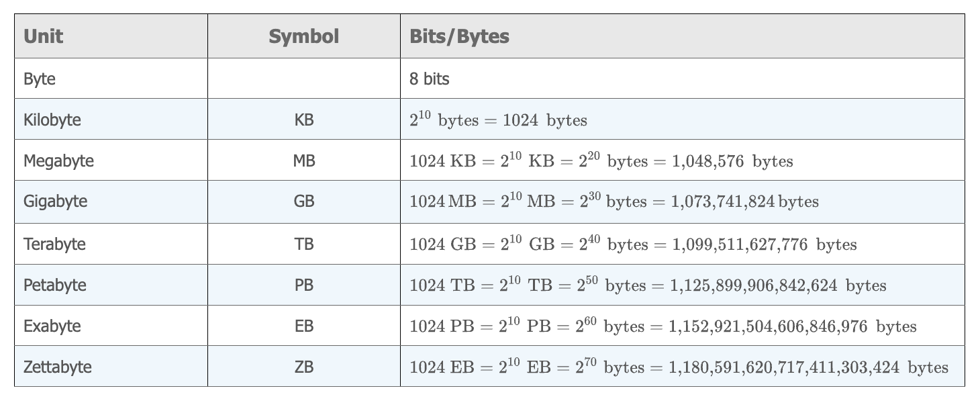Click the Exabyte unit name
Image resolution: width=980 pixels, height=407 pixels.
tap(52, 326)
